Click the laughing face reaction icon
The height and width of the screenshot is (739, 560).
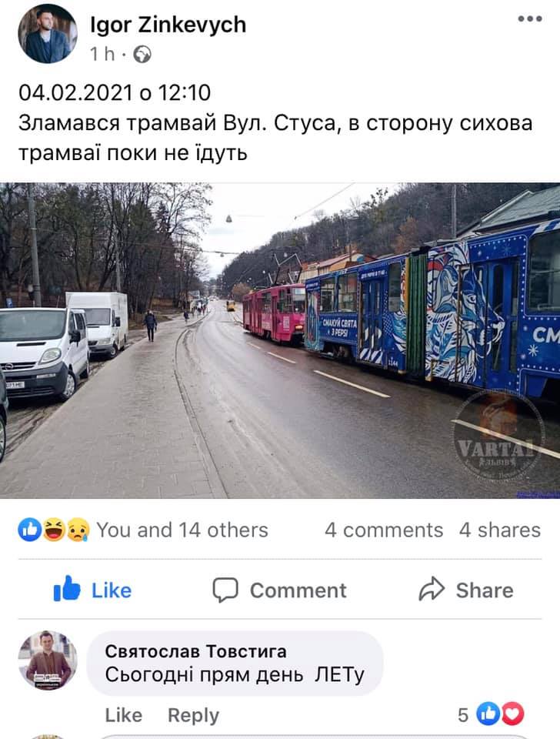[54, 530]
